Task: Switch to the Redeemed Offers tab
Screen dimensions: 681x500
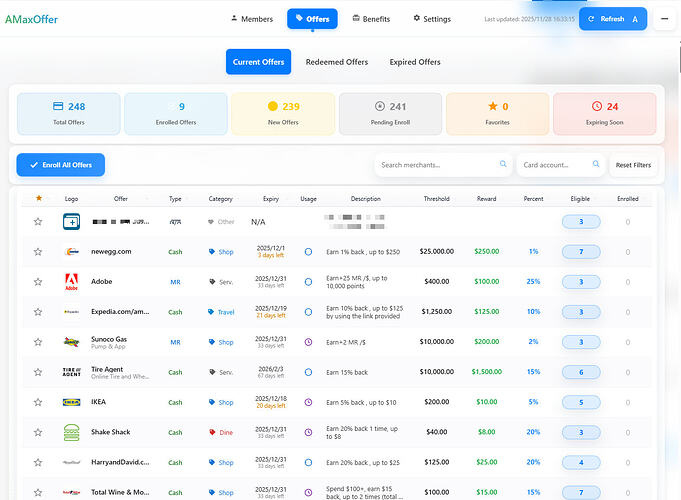Action: coord(336,62)
